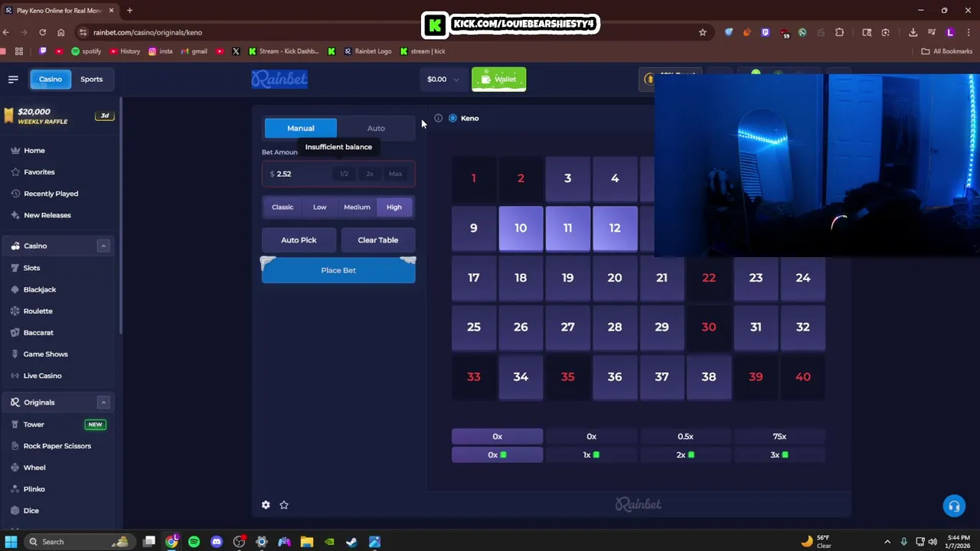Select Keno tile 24
The image size is (980, 551).
pyautogui.click(x=802, y=278)
